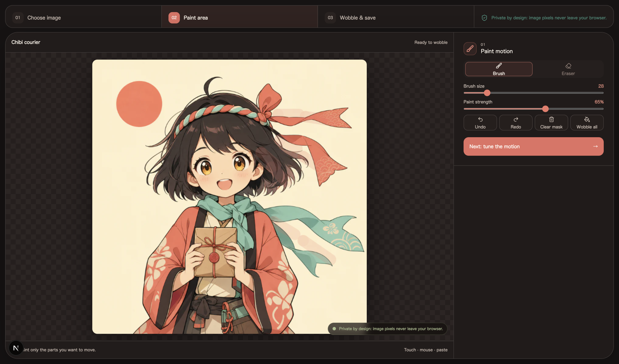Viewport: 619px width, 364px height.
Task: Click the "Chibi courier" title
Action: pyautogui.click(x=26, y=42)
